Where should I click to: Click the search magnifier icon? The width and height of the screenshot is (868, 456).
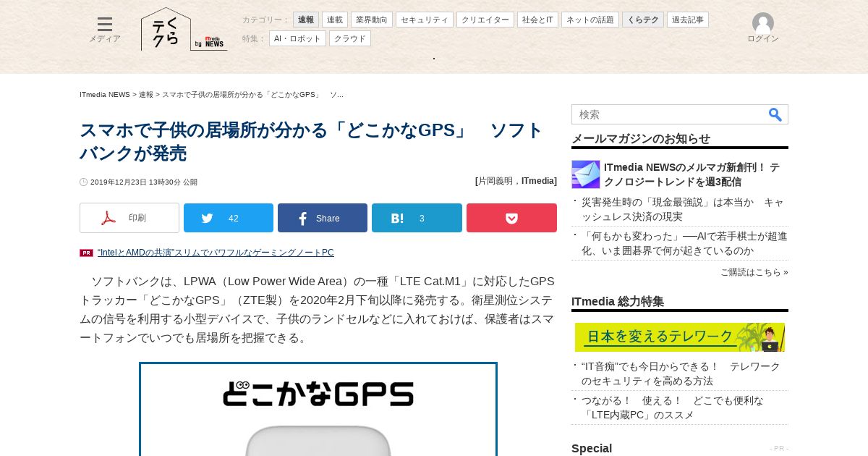[775, 114]
